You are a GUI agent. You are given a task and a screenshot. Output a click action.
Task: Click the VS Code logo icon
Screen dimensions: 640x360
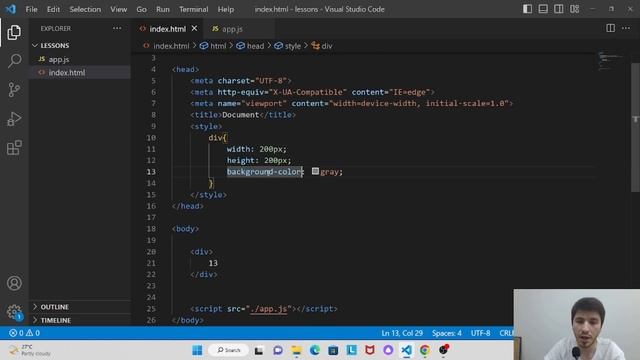[11, 9]
